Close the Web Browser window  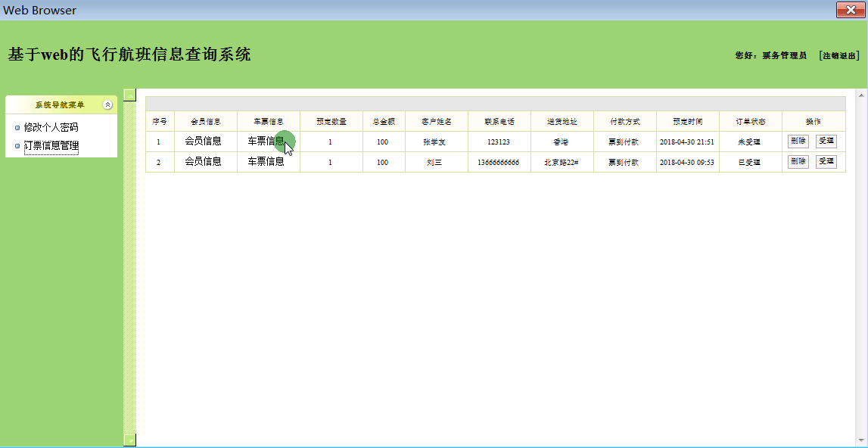(x=850, y=9)
